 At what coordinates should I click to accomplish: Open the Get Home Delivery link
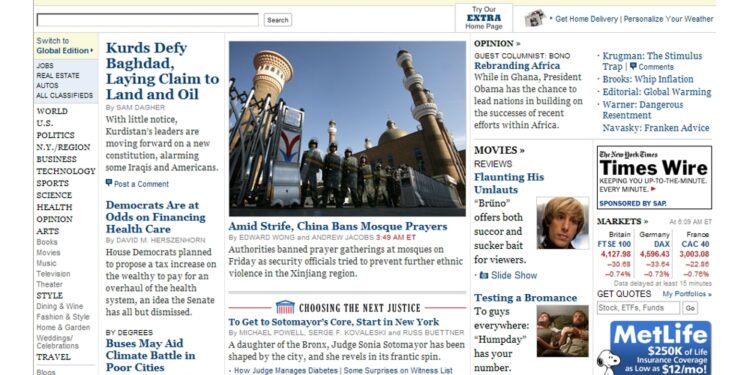click(586, 19)
